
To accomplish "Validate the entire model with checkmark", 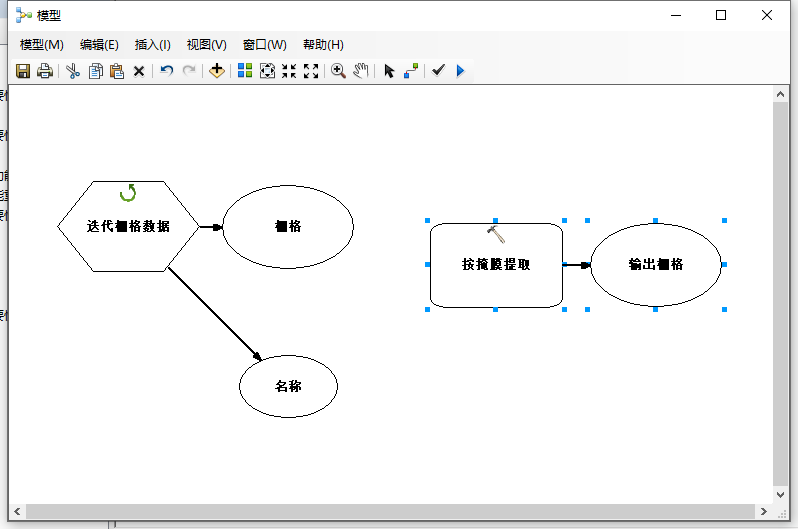I will click(x=438, y=70).
